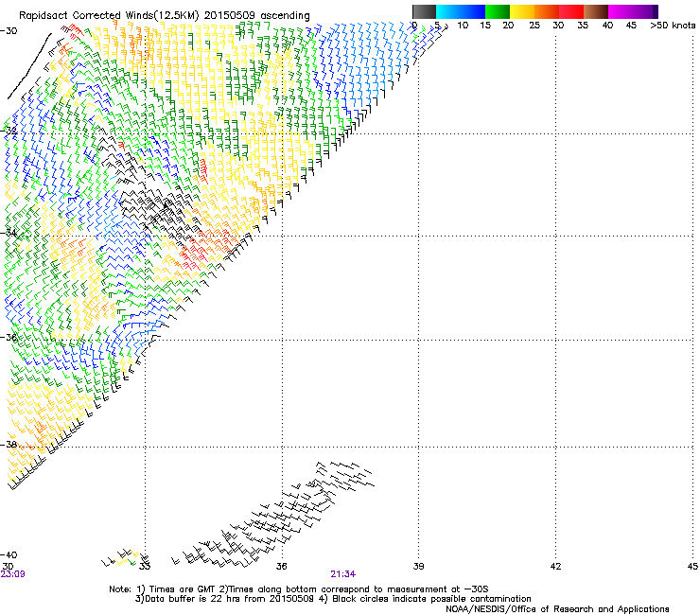Click the '>50 knots' legend label
Screen dimensions: 700x615
pyautogui.click(x=673, y=26)
